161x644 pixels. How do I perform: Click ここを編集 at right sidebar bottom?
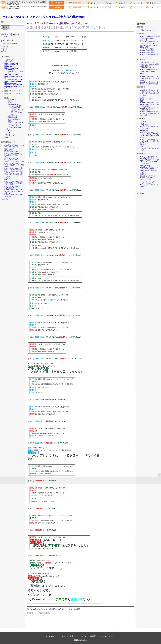pos(141,193)
